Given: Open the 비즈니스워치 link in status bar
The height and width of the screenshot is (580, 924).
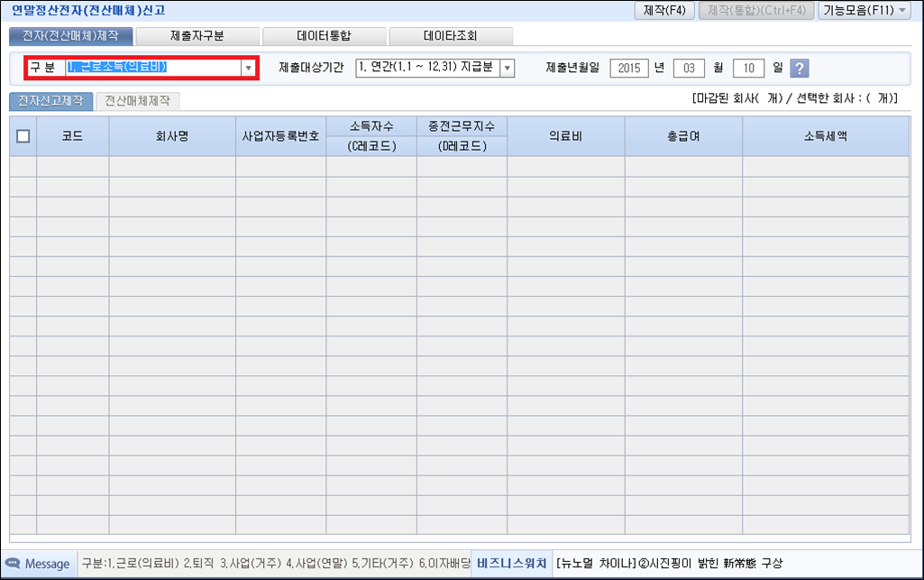Looking at the screenshot, I should (x=511, y=564).
